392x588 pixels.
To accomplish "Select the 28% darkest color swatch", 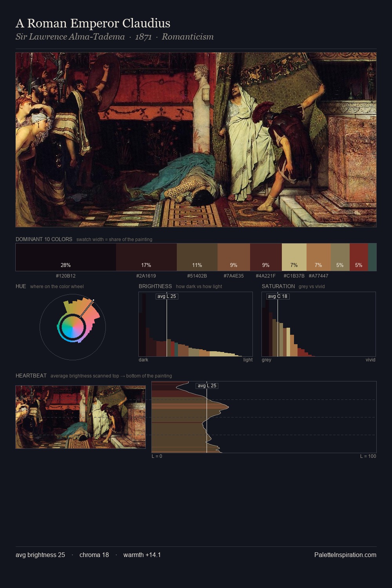I will [x=66, y=257].
